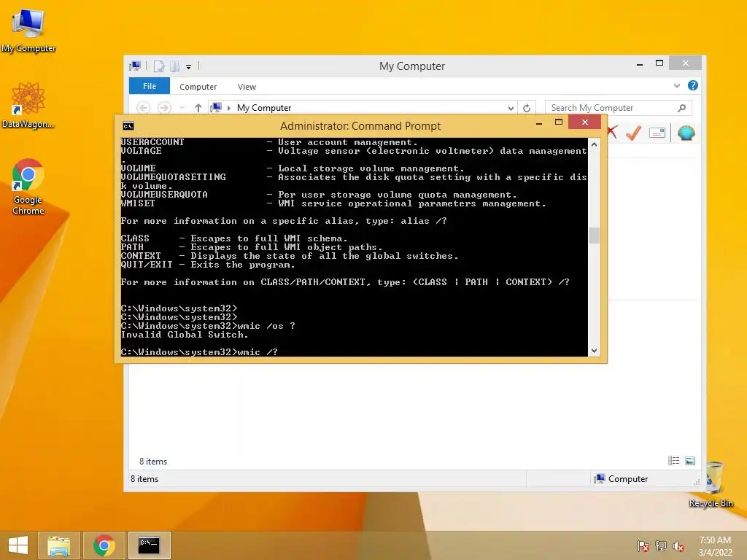Expand the address bar history dropdown
Screen dimensions: 747x560
pos(511,108)
